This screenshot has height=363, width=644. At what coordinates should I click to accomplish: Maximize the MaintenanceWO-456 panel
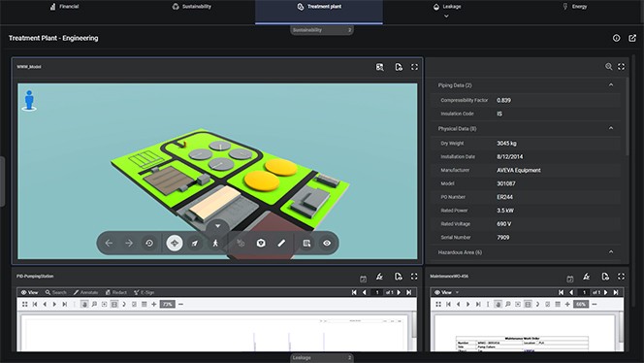pos(621,277)
